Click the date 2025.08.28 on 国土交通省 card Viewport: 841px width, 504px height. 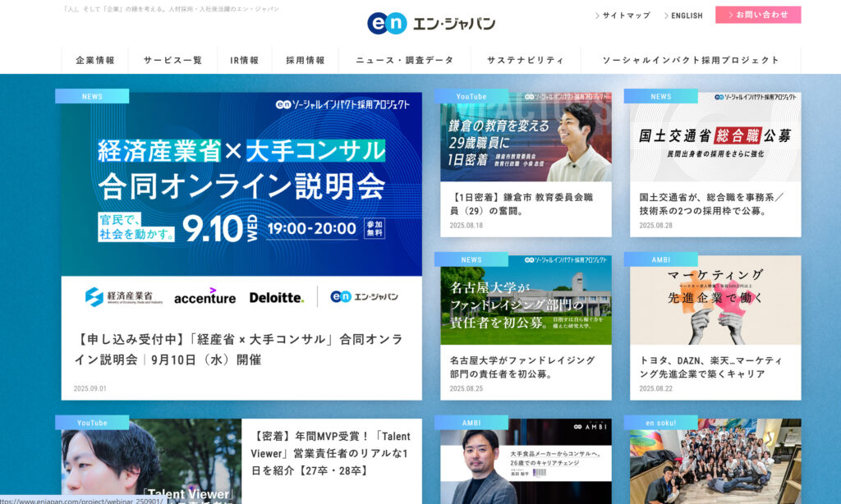tap(655, 225)
